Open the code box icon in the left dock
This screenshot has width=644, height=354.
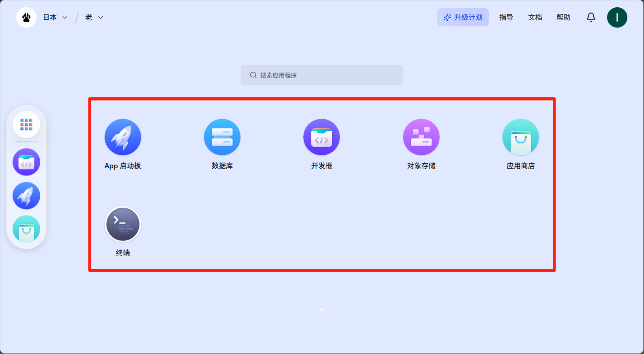[x=26, y=162]
